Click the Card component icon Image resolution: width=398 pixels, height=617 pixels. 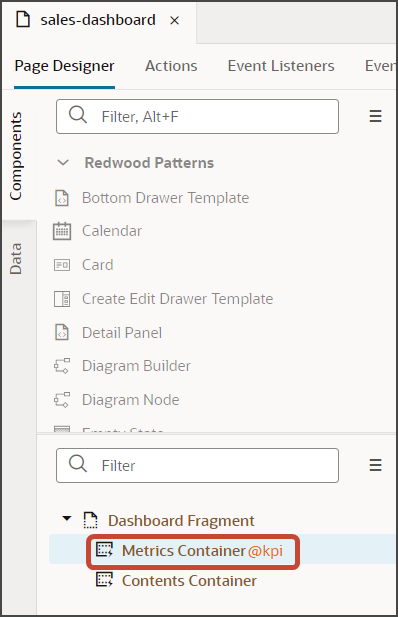pos(62,265)
